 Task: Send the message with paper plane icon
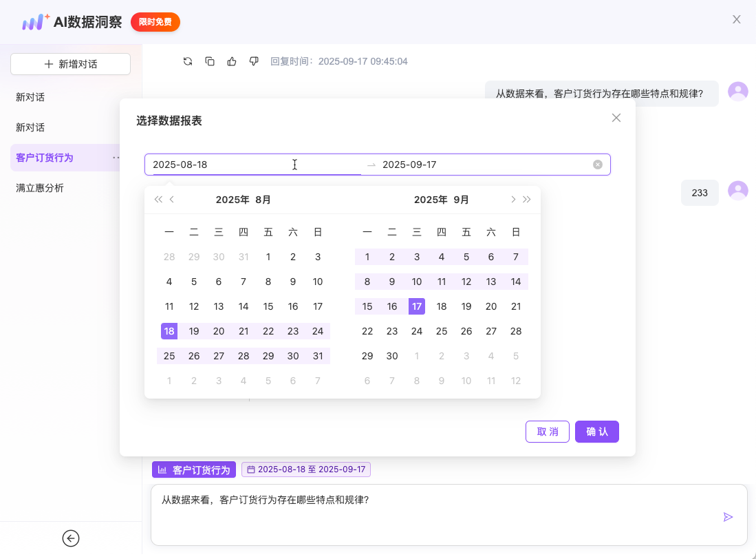pos(728,517)
